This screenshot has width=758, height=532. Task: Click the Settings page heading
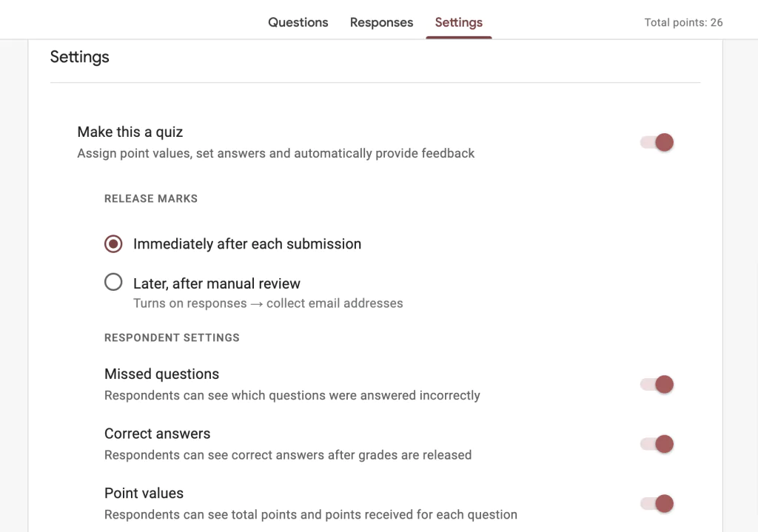coord(79,57)
